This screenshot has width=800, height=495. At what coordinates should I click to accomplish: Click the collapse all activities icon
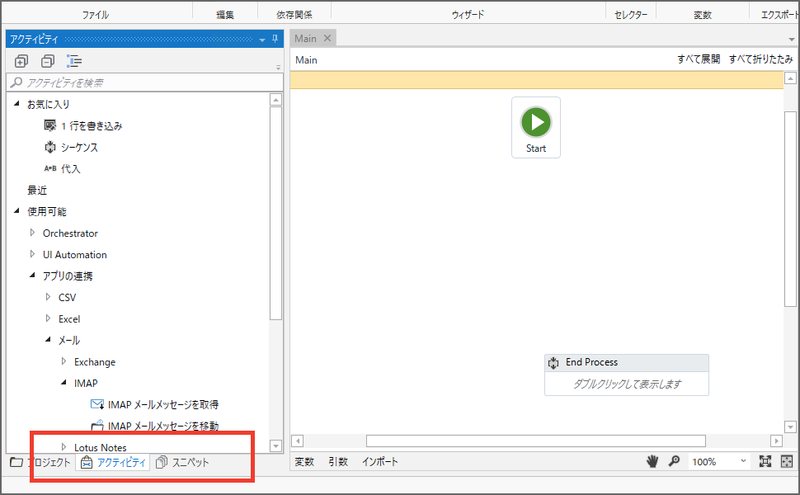click(47, 61)
